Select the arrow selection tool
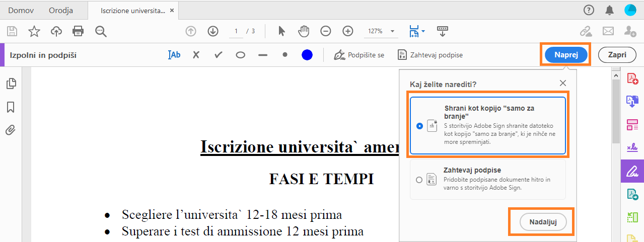This screenshot has width=644, height=242. pos(281,31)
